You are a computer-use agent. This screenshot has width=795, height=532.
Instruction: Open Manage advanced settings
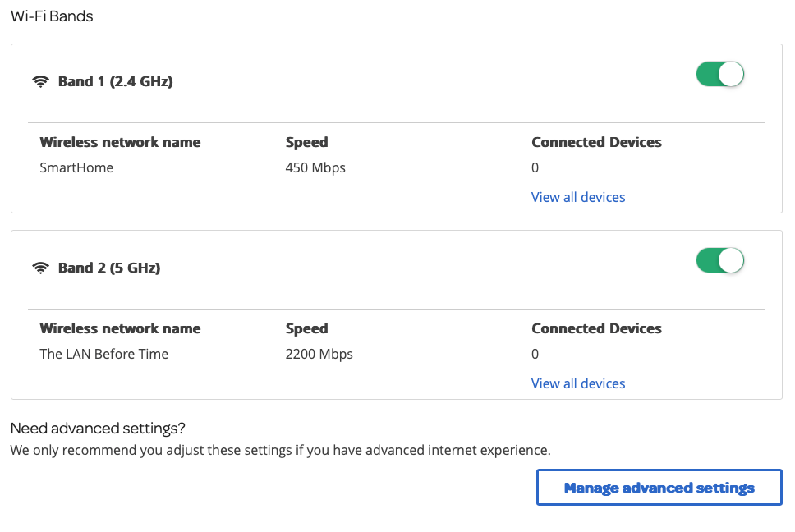[x=659, y=488]
